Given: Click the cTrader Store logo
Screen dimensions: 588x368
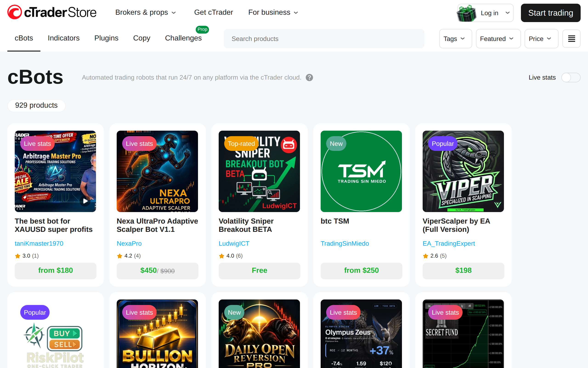Looking at the screenshot, I should 52,12.
